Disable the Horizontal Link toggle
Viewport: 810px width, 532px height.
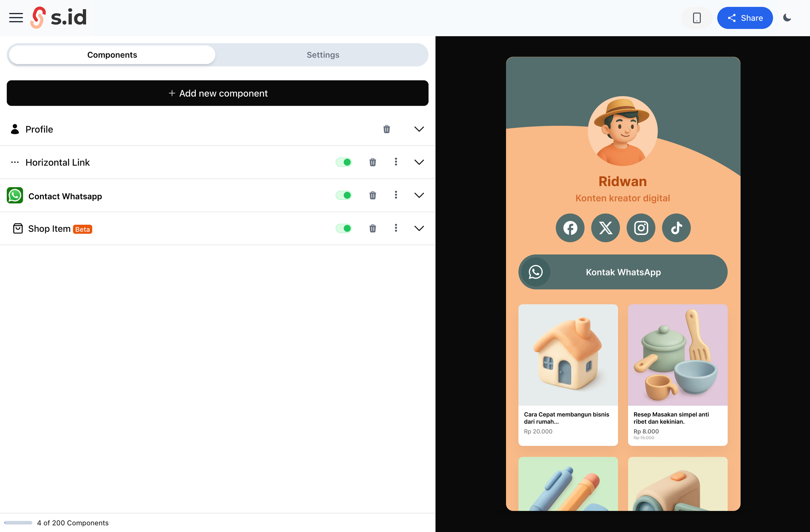[343, 162]
